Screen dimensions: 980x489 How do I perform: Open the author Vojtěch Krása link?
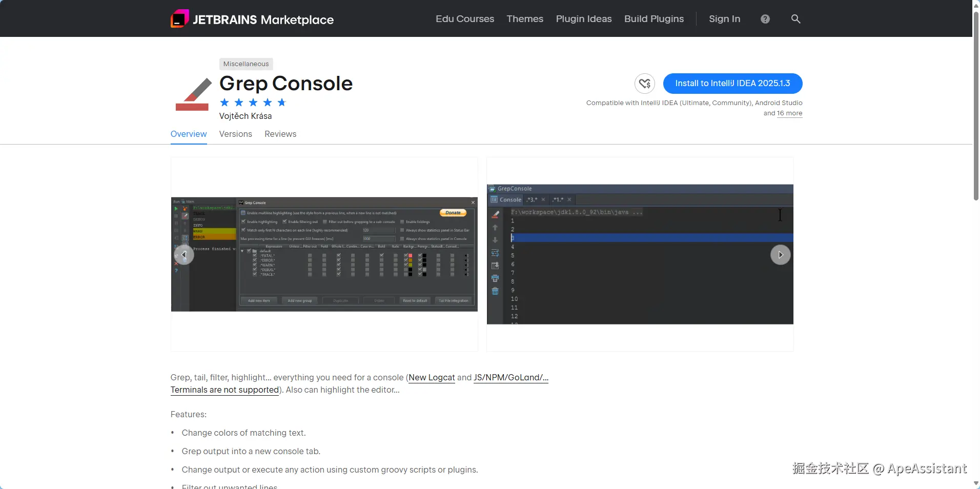tap(246, 116)
